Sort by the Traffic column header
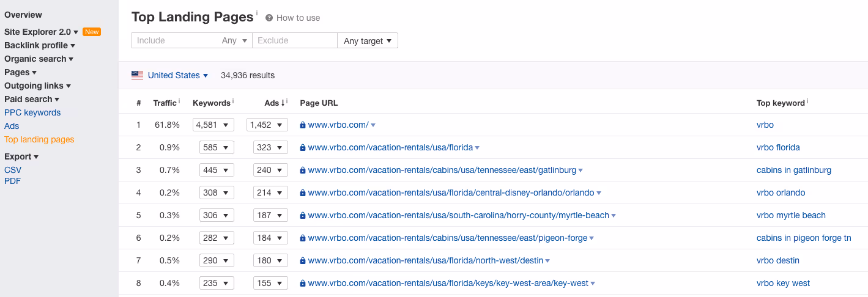Image resolution: width=868 pixels, height=297 pixels. [x=165, y=103]
